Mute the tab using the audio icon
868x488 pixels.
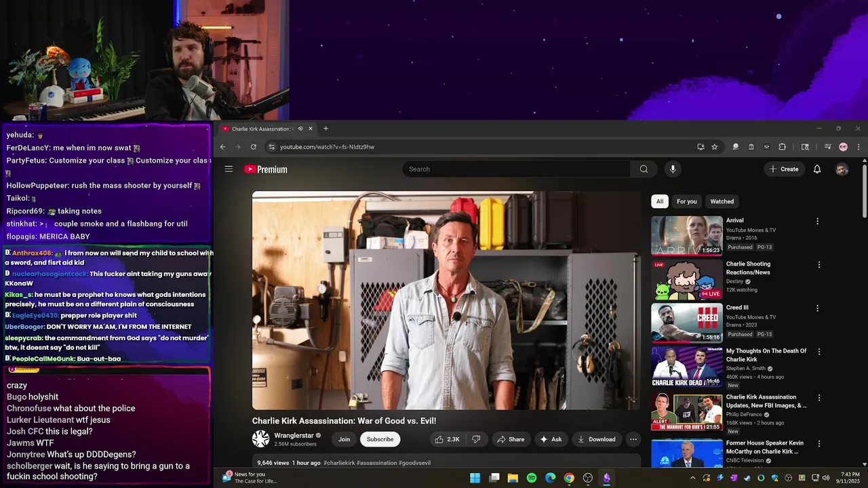coord(300,129)
